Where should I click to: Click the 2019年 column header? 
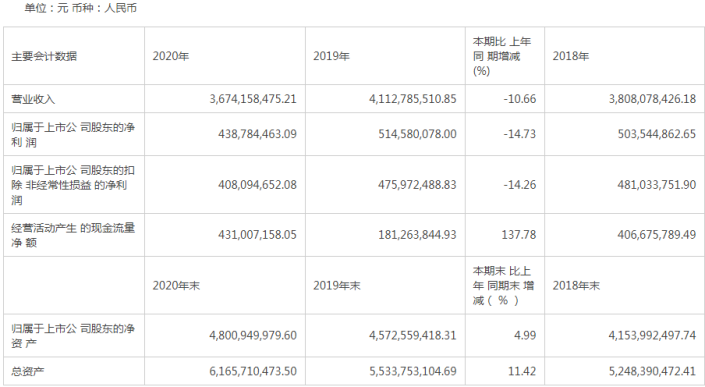385,56
